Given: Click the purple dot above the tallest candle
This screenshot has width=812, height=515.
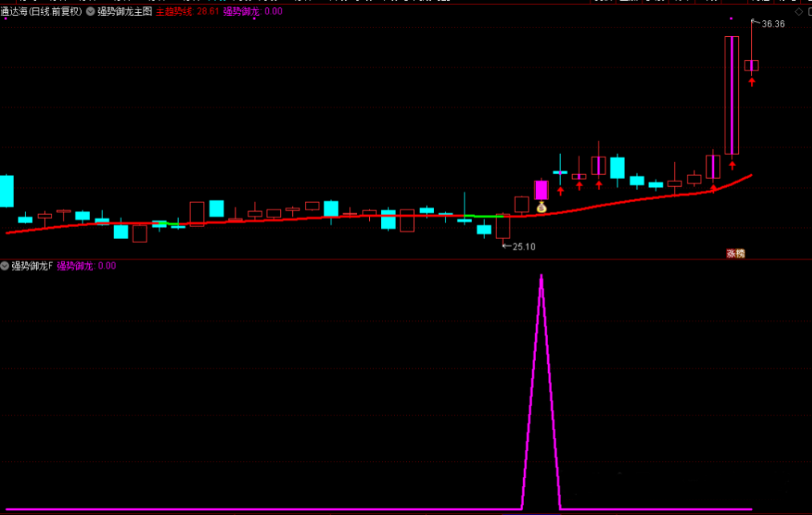Looking at the screenshot, I should (x=731, y=18).
